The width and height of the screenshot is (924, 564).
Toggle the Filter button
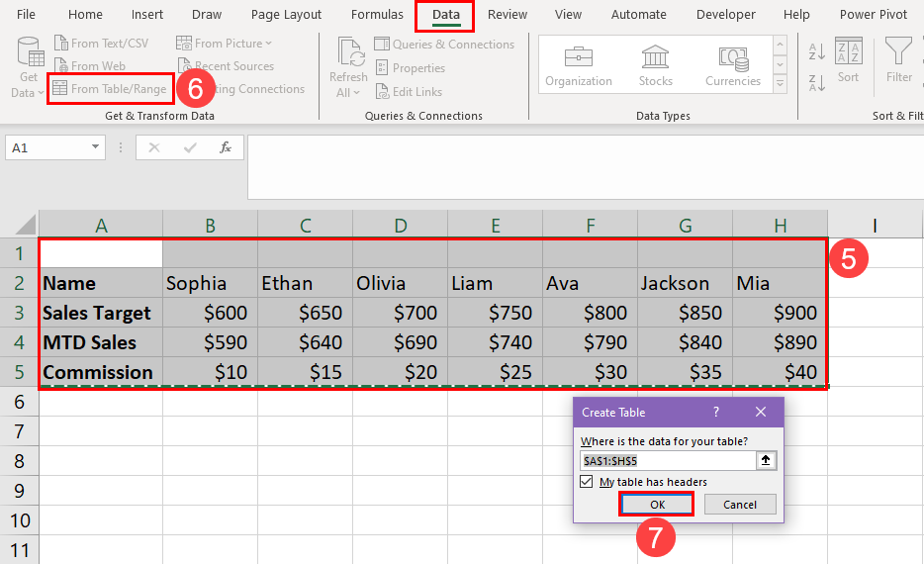[x=898, y=59]
